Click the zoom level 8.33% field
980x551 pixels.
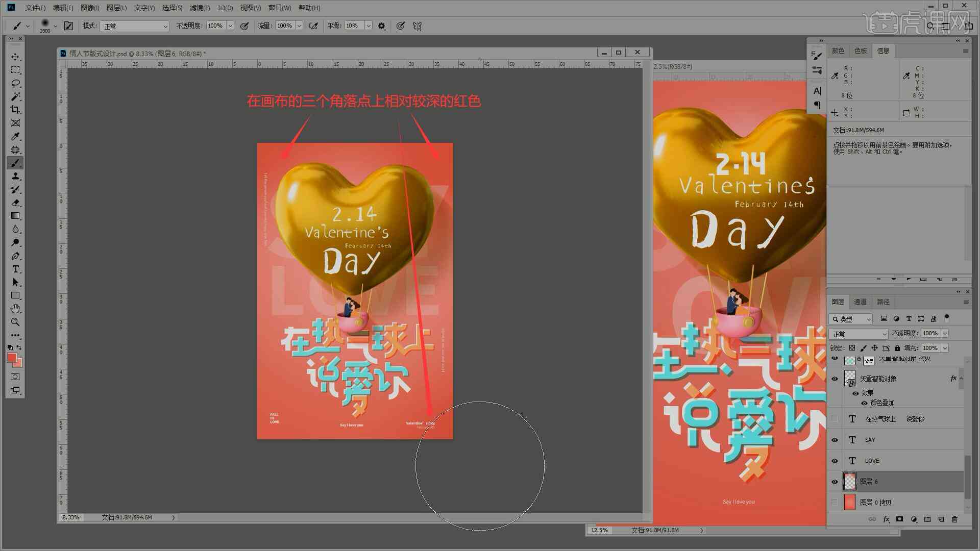pyautogui.click(x=71, y=517)
